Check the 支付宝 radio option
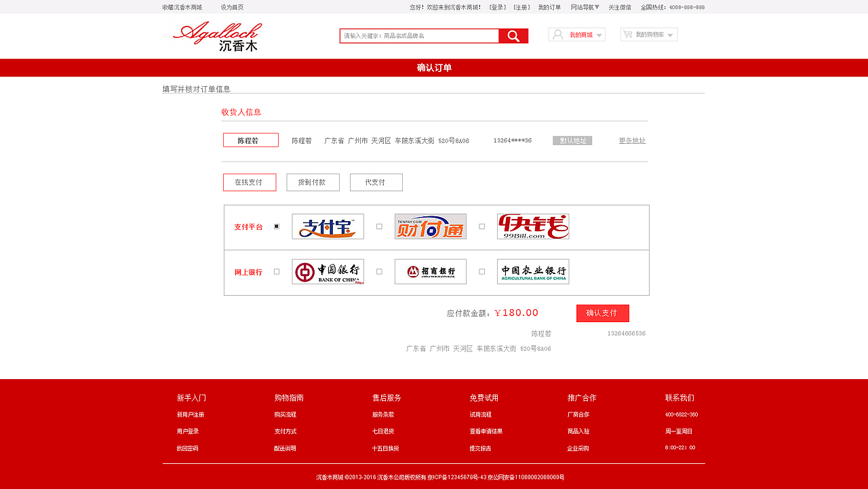This screenshot has width=868, height=489. [277, 227]
